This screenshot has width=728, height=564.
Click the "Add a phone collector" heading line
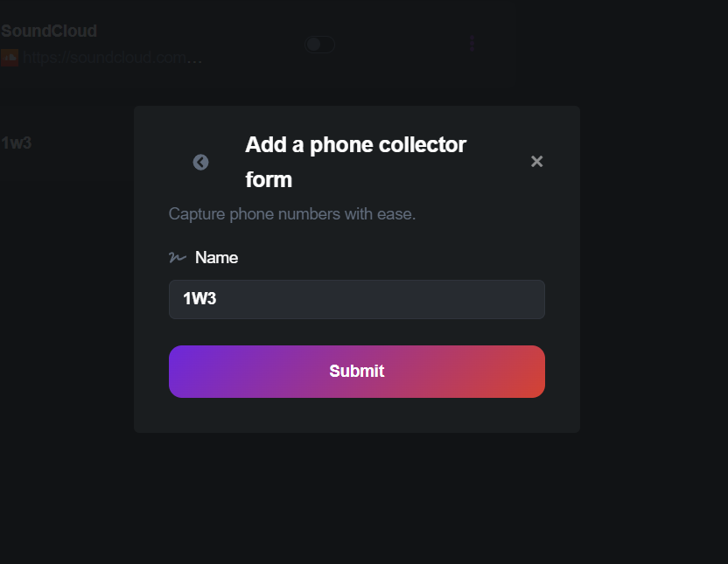pos(355,144)
